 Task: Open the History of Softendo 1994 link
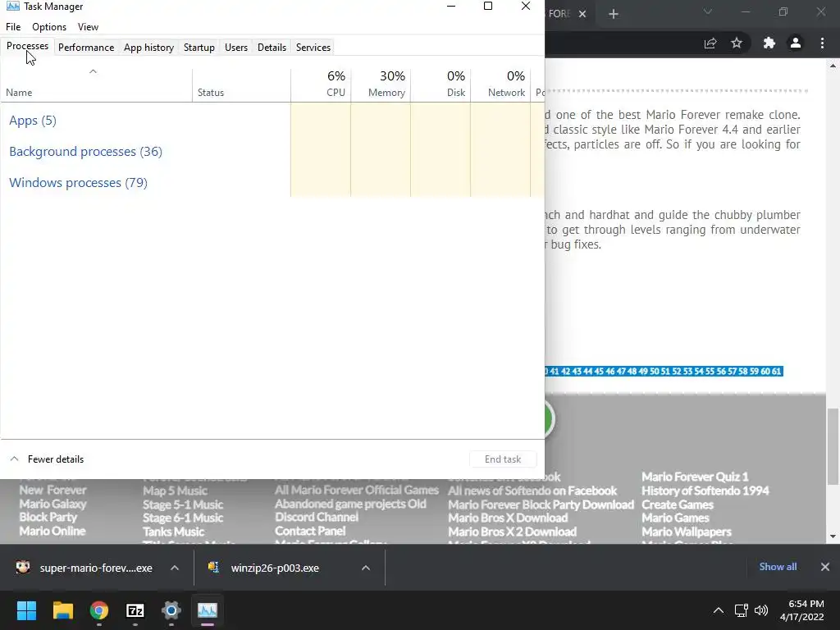(x=705, y=491)
